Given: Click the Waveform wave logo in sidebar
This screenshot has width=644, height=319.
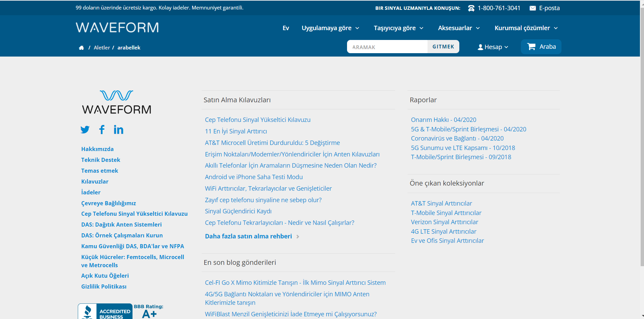Looking at the screenshot, I should 117,102.
